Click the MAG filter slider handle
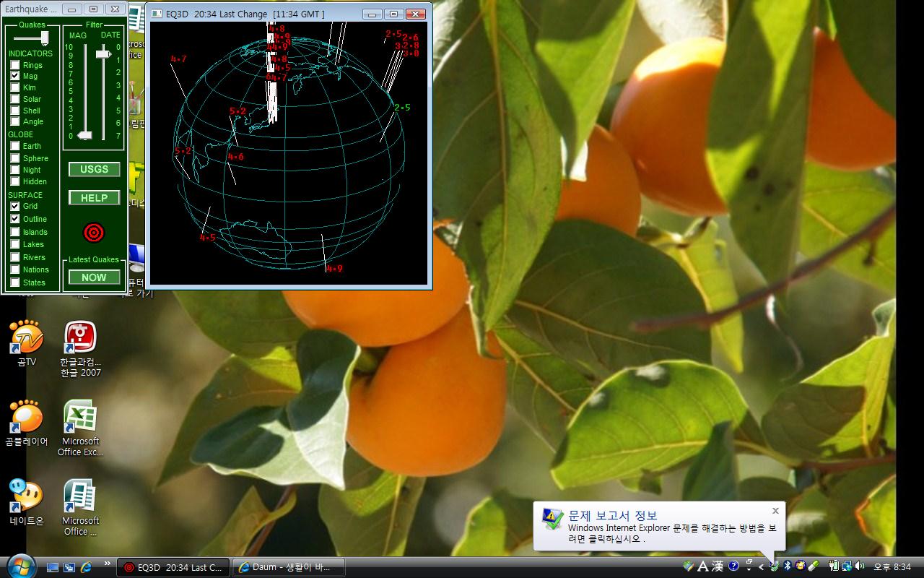This screenshot has width=924, height=578. point(84,135)
